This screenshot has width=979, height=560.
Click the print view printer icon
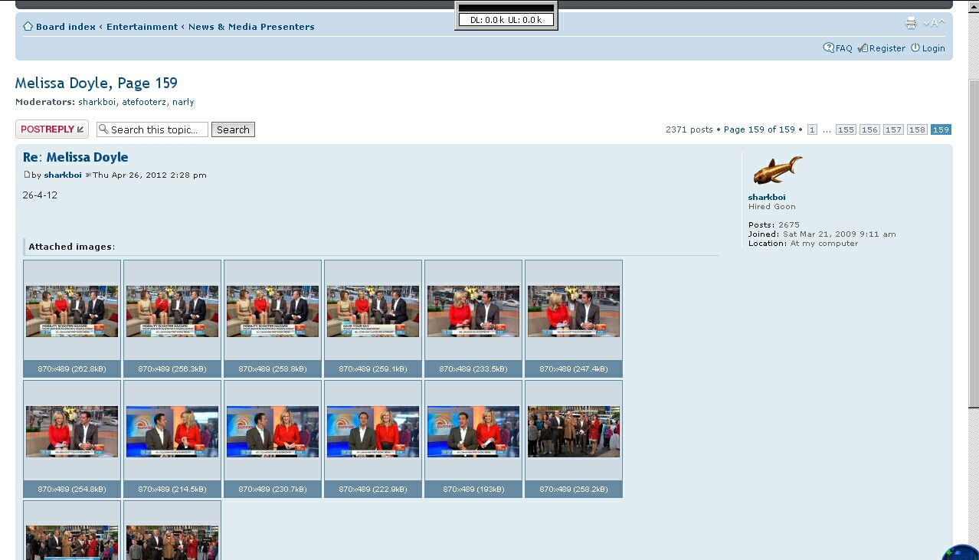(910, 24)
